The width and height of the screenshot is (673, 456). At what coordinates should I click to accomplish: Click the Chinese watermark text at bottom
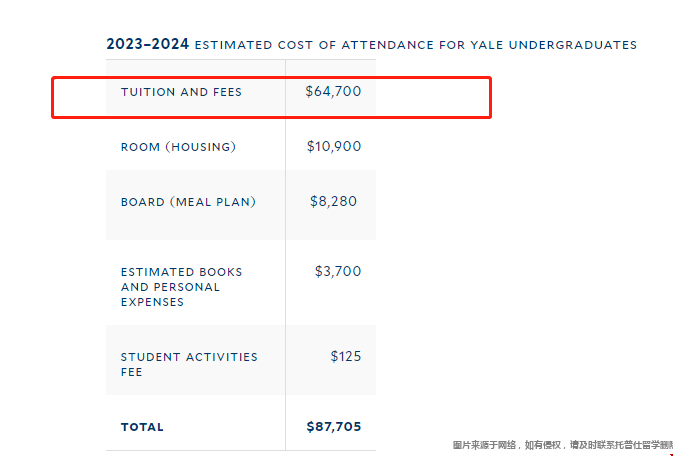pos(562,445)
